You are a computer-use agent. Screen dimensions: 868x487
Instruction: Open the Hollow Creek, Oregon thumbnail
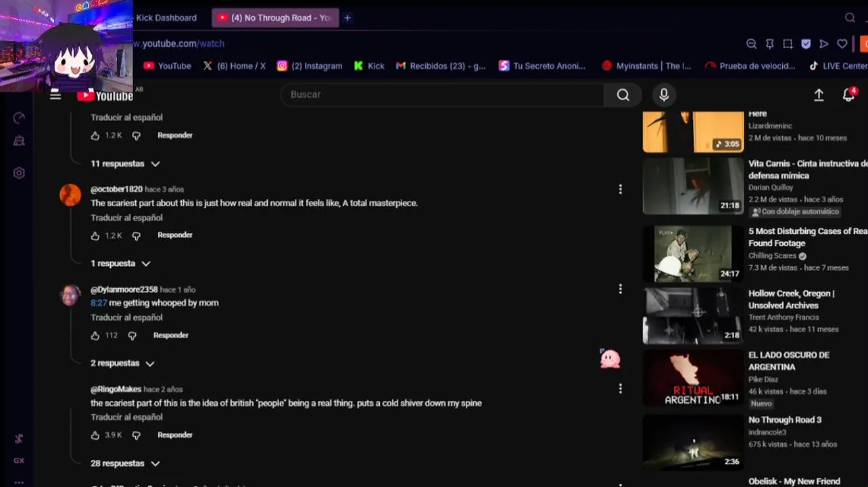tap(693, 316)
